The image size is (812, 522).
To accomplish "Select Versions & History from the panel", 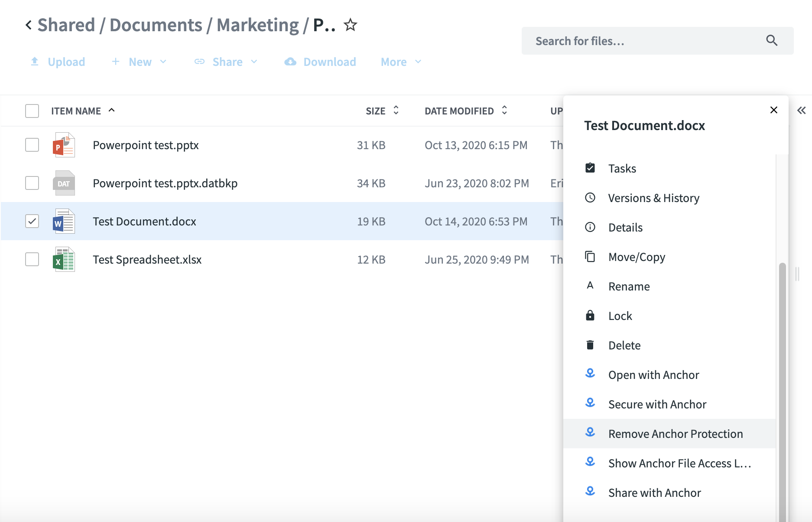I will pyautogui.click(x=653, y=198).
